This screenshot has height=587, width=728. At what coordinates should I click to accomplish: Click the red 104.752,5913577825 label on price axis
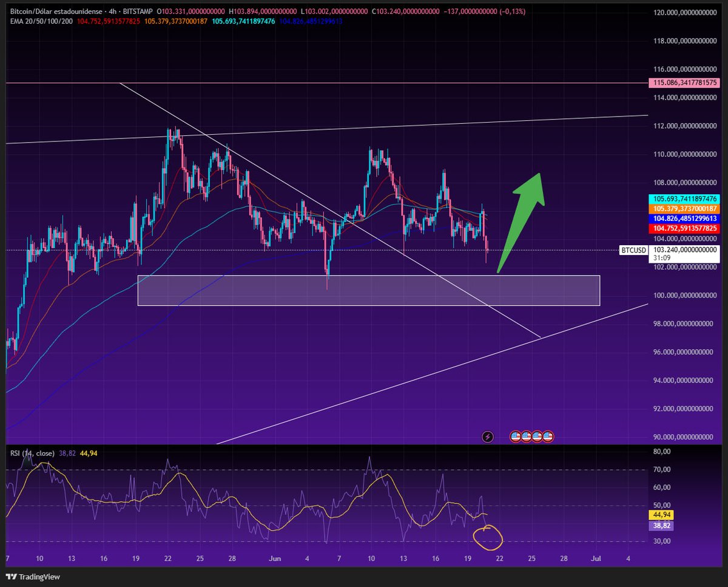click(x=684, y=228)
